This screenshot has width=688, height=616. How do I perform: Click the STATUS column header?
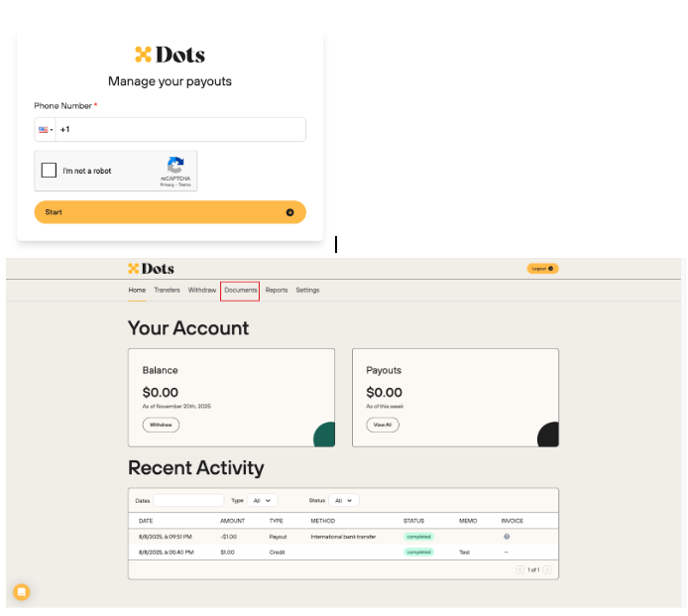click(x=413, y=521)
